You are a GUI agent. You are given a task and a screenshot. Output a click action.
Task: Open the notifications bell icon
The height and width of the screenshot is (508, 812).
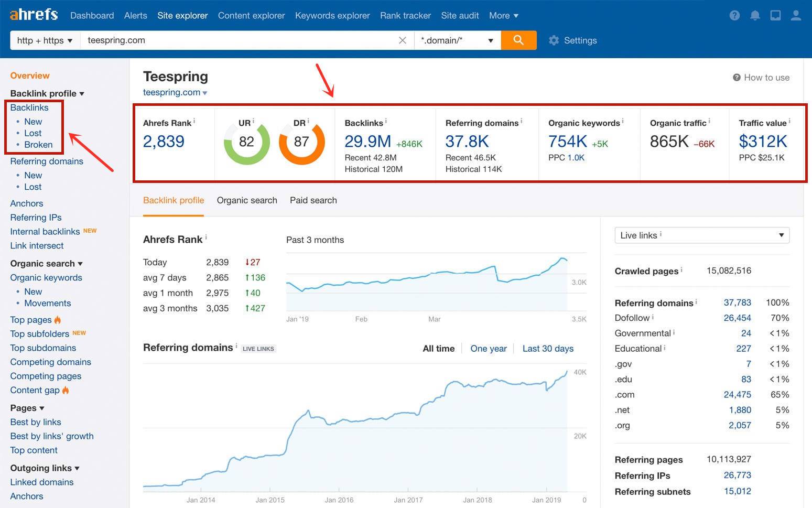tap(755, 15)
